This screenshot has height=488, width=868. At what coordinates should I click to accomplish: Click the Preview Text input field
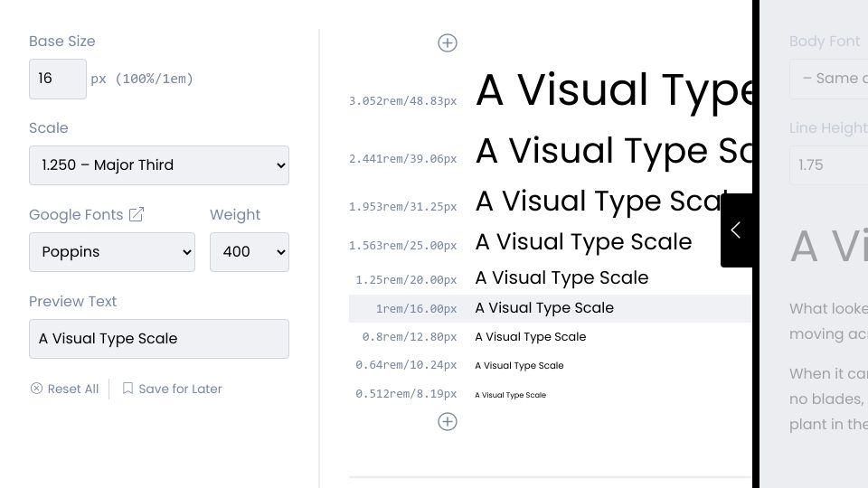coord(159,339)
